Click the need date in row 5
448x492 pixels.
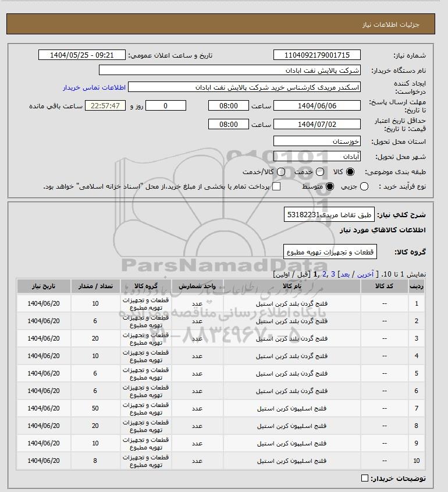point(44,373)
